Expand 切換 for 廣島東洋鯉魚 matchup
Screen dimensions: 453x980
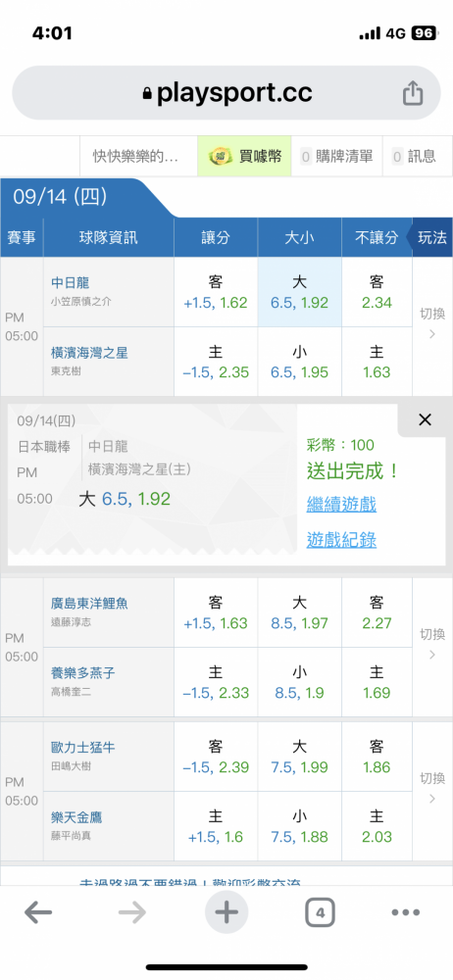(432, 645)
